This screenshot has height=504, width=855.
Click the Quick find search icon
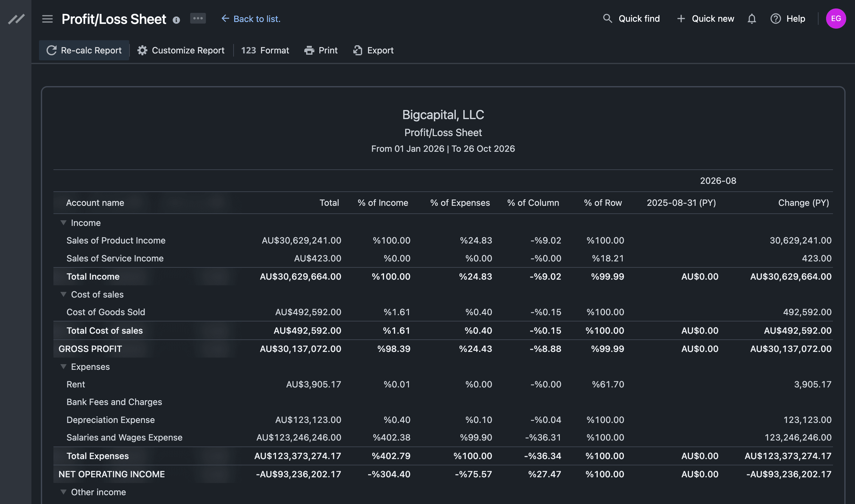607,19
